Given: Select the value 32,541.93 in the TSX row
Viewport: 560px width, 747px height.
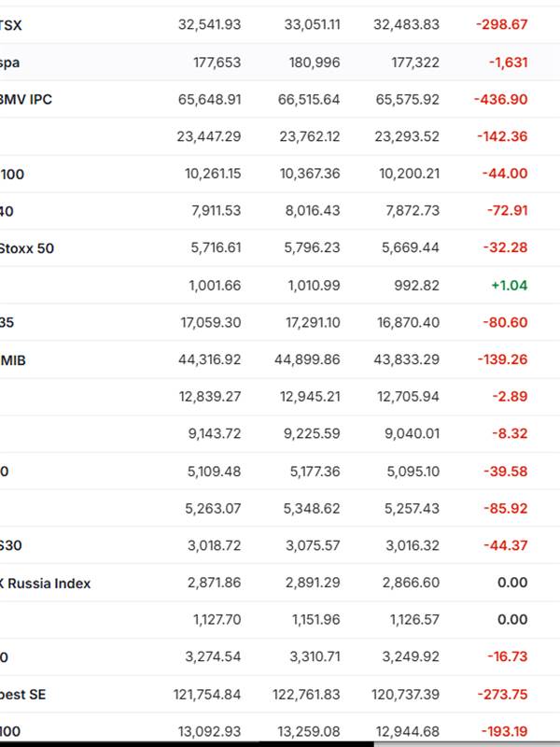Looking at the screenshot, I should coord(209,24).
